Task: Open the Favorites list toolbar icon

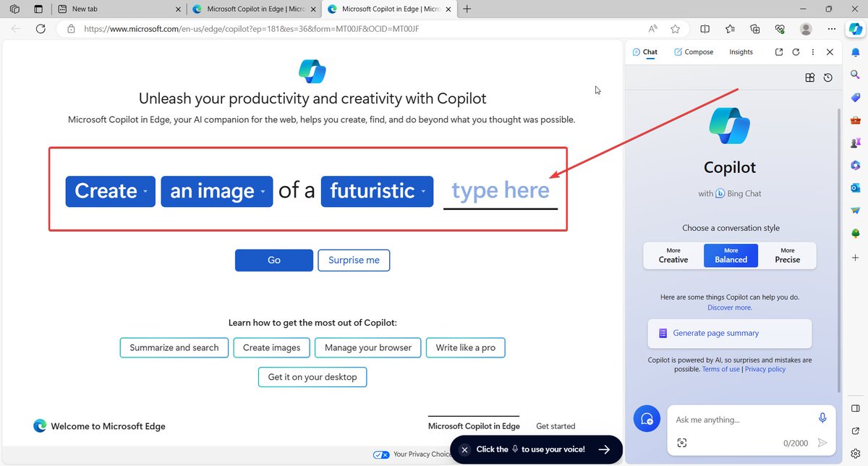Action: (730, 29)
